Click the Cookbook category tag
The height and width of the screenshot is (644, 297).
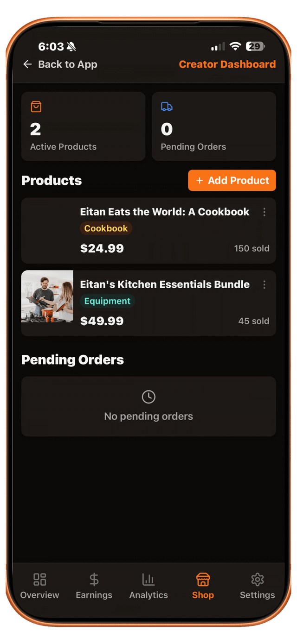[x=106, y=228]
